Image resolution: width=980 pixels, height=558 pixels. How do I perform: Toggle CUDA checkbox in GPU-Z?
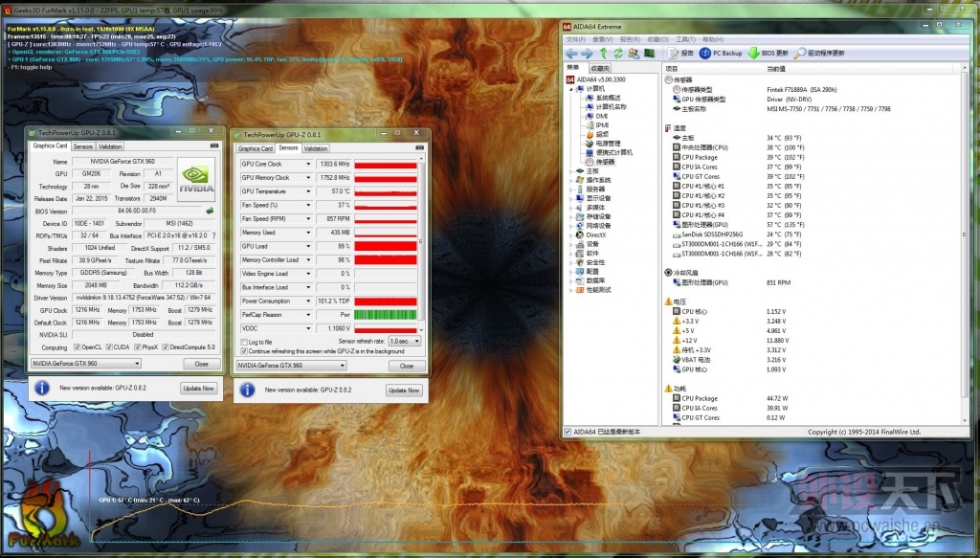click(109, 346)
